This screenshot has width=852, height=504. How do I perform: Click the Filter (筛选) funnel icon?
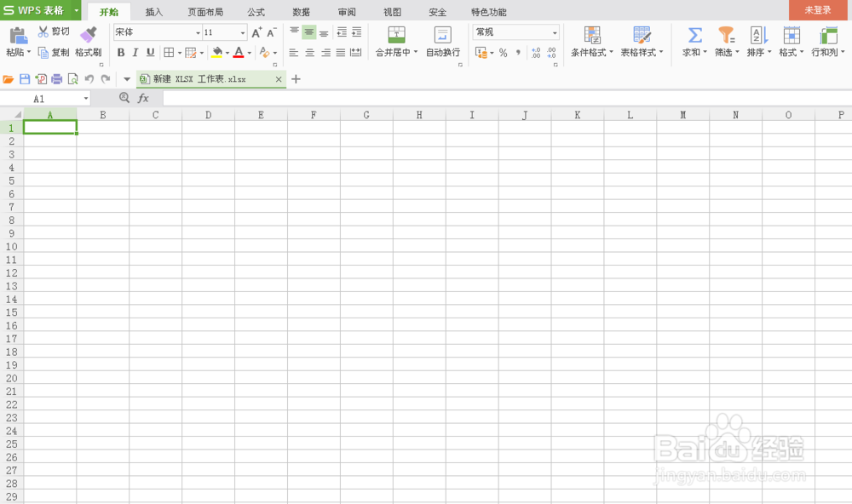point(727,35)
